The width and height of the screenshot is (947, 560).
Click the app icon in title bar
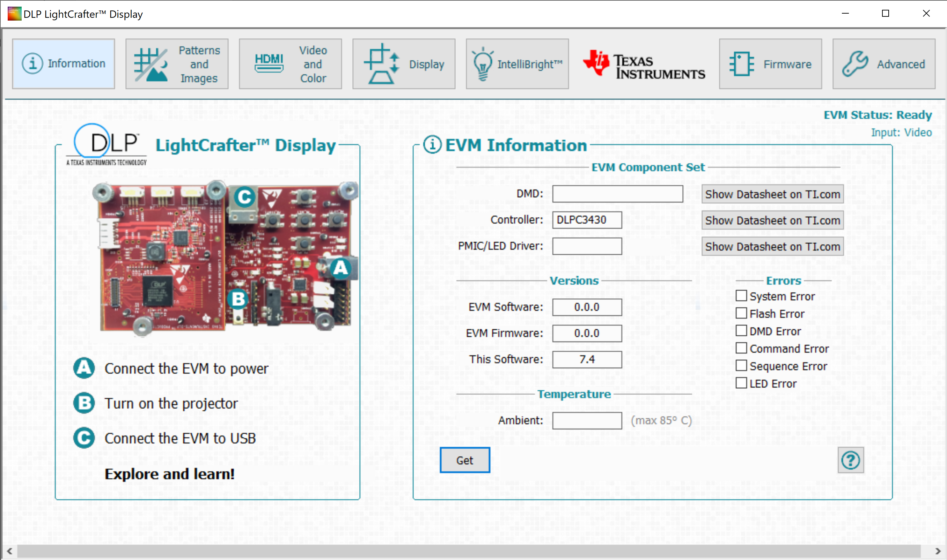14,14
